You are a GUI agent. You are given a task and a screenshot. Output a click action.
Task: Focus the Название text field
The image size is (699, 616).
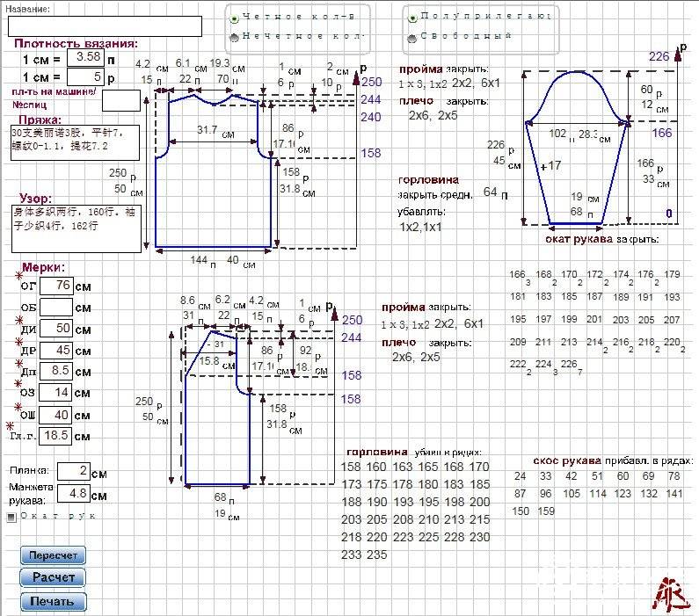(105, 26)
